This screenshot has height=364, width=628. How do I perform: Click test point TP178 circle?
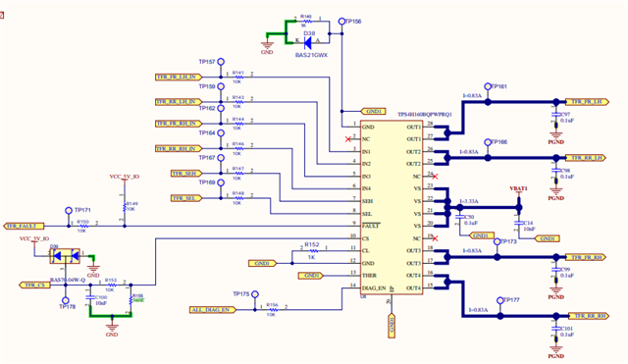(66, 300)
